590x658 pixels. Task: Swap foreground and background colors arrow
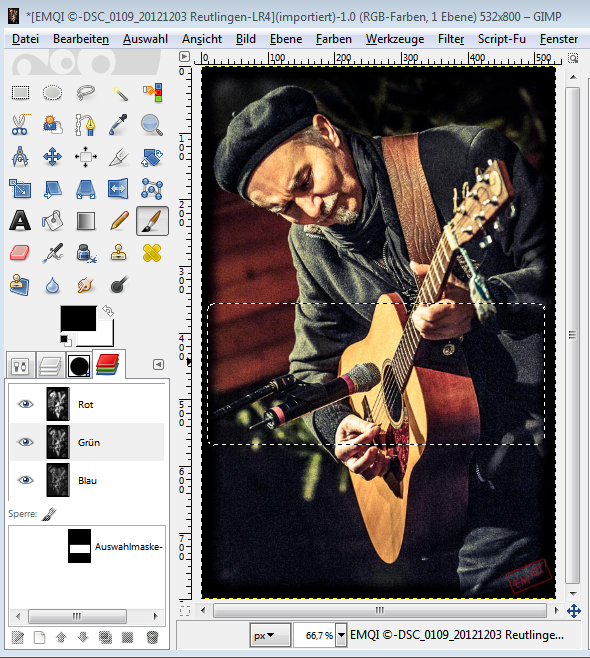tap(108, 311)
